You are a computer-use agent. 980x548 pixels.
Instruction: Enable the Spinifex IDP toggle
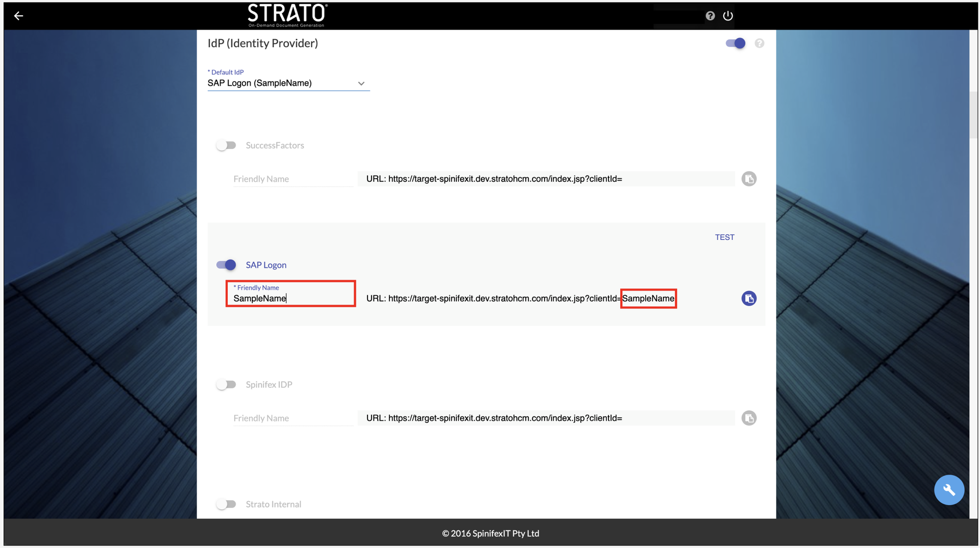point(226,385)
